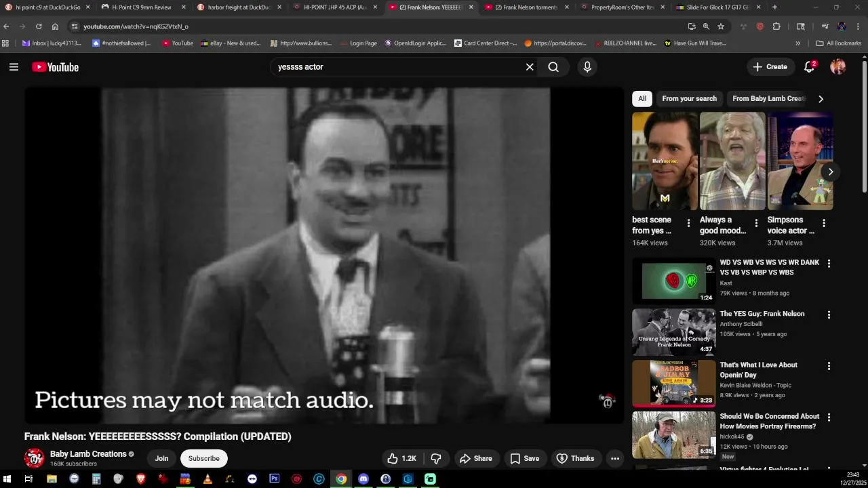Open Chrome home page button
Viewport: 868px width, 488px height.
pyautogui.click(x=55, y=26)
